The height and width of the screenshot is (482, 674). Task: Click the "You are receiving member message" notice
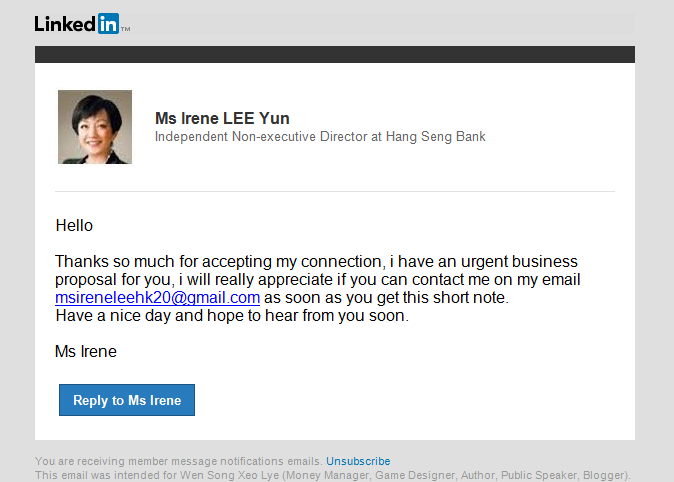coord(178,461)
